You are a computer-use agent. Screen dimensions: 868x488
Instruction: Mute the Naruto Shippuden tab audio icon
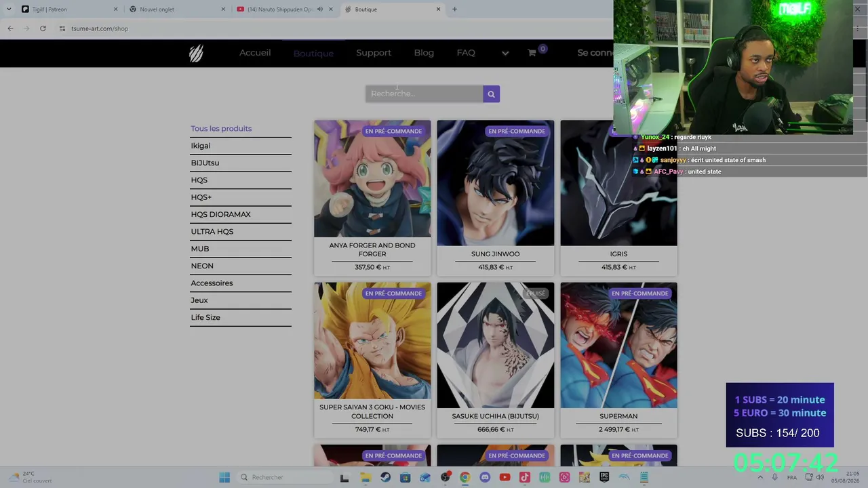[x=320, y=9]
